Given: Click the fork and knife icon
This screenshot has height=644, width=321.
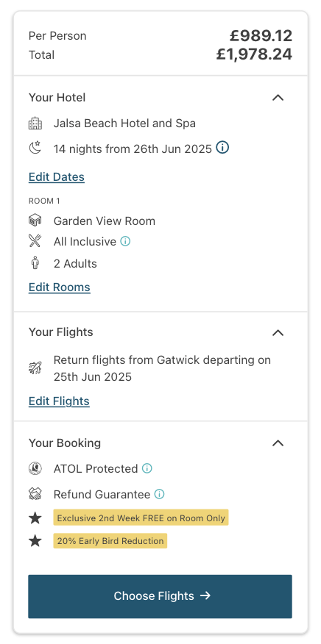Looking at the screenshot, I should 35,241.
